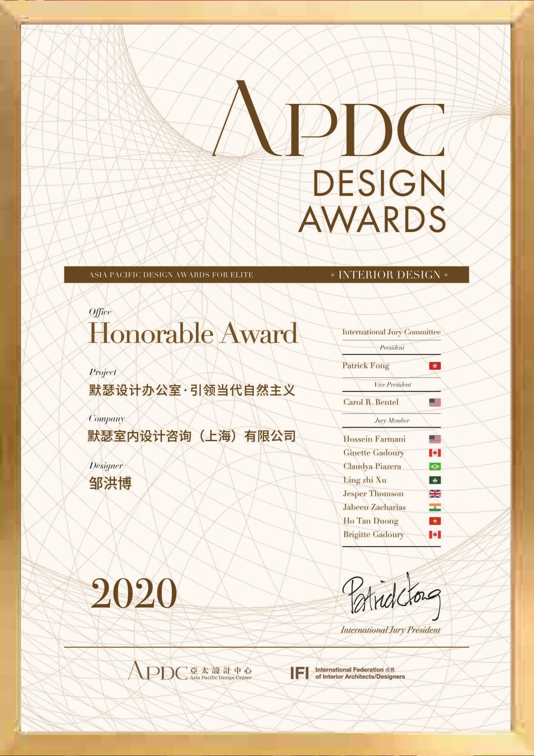Click company name '默瑟室内设计咨询（上海）有限公司'
Image resolution: width=534 pixels, height=756 pixels.
[x=192, y=436]
